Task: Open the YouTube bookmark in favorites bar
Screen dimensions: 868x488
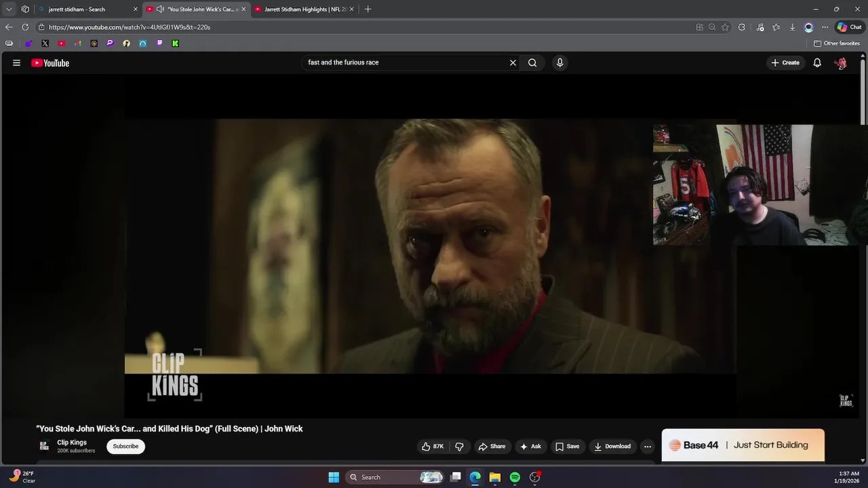Action: click(x=61, y=43)
